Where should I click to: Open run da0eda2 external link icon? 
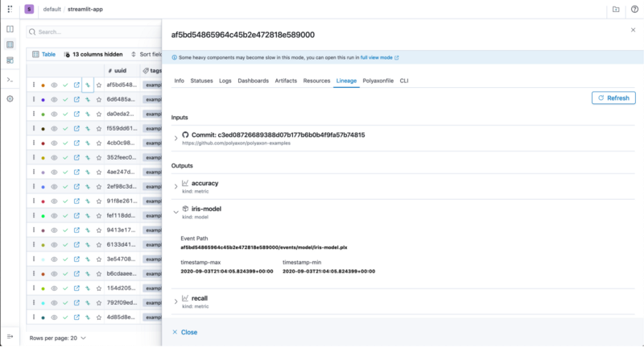coord(76,114)
